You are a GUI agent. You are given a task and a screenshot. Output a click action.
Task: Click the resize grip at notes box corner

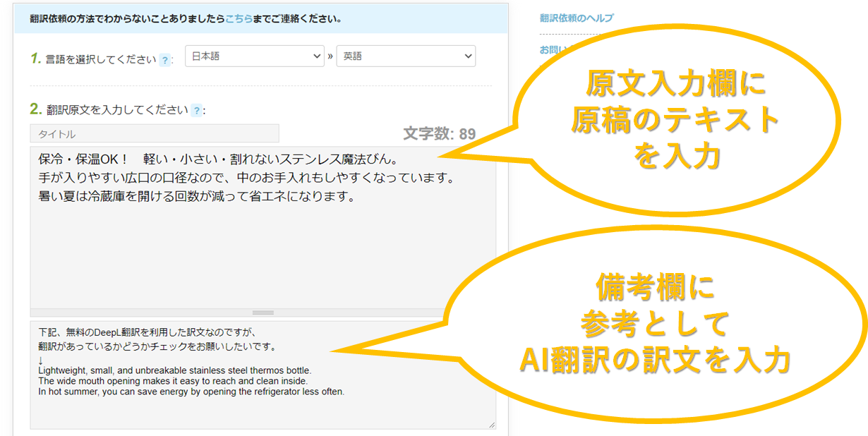491,424
